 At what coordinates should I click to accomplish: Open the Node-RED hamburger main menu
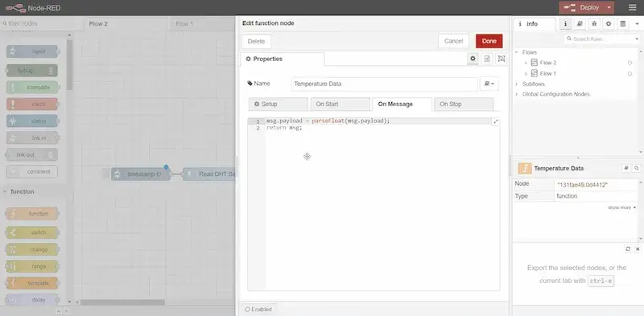pyautogui.click(x=633, y=8)
